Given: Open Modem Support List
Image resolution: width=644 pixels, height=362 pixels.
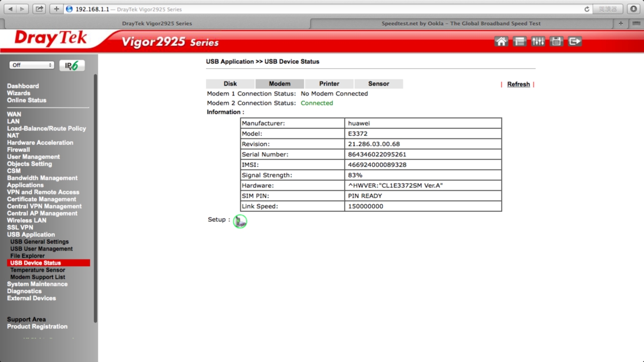Looking at the screenshot, I should pos(38,277).
